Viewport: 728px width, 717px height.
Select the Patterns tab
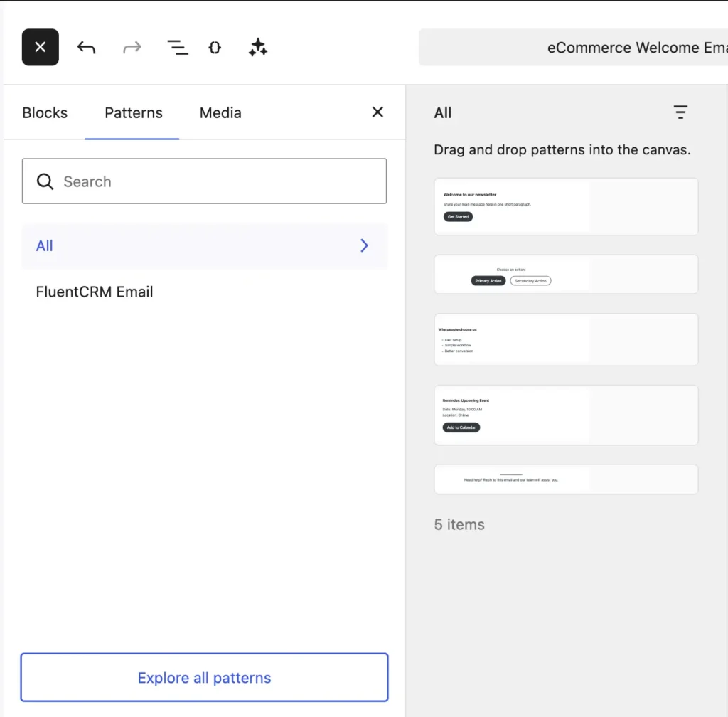133,113
